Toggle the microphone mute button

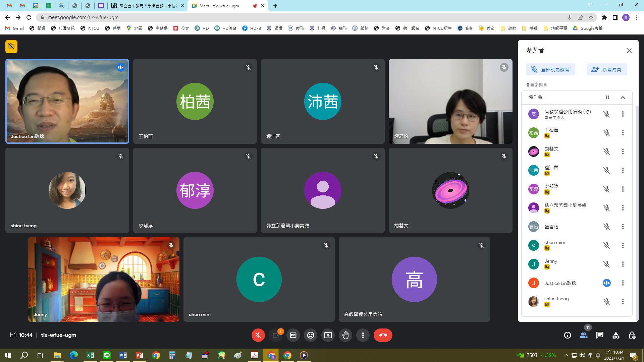click(258, 335)
